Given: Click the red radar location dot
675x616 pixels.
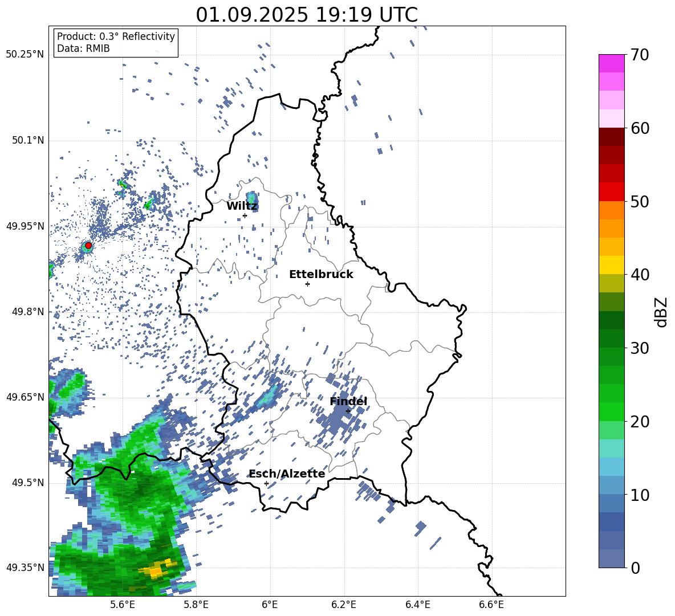Looking at the screenshot, I should (x=88, y=245).
